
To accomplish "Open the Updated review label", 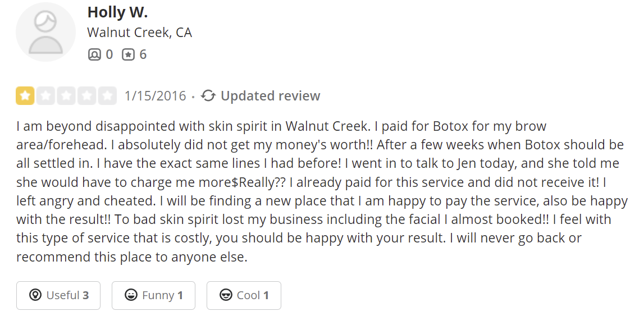I will tap(270, 96).
